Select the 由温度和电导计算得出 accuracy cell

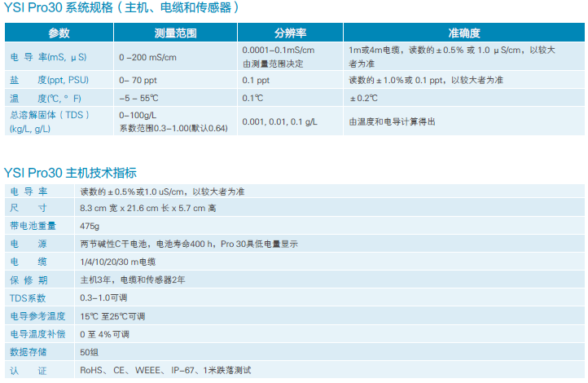392,121
